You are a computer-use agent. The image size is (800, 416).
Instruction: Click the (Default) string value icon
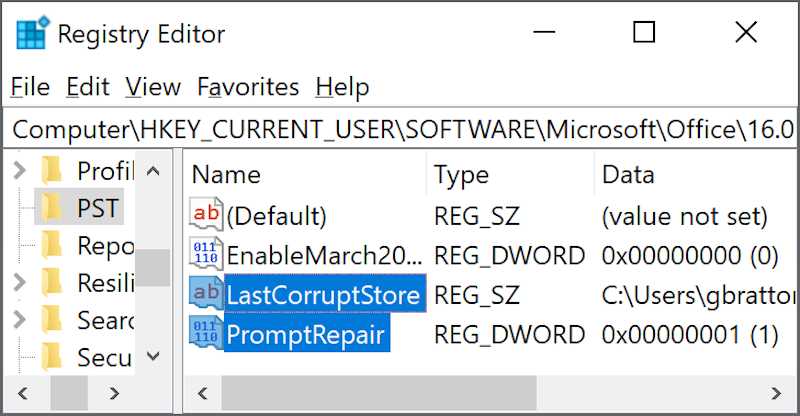click(x=206, y=214)
